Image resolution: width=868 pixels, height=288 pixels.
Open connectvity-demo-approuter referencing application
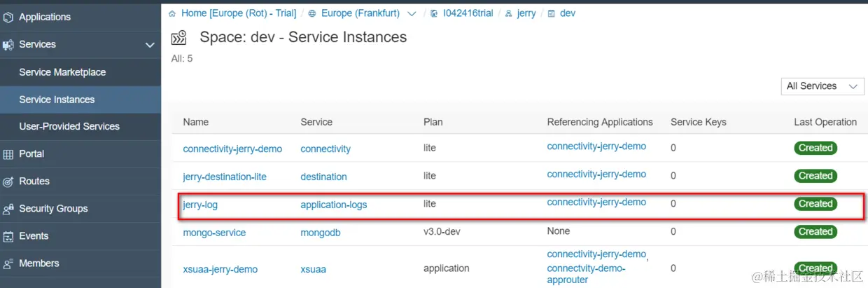point(586,273)
